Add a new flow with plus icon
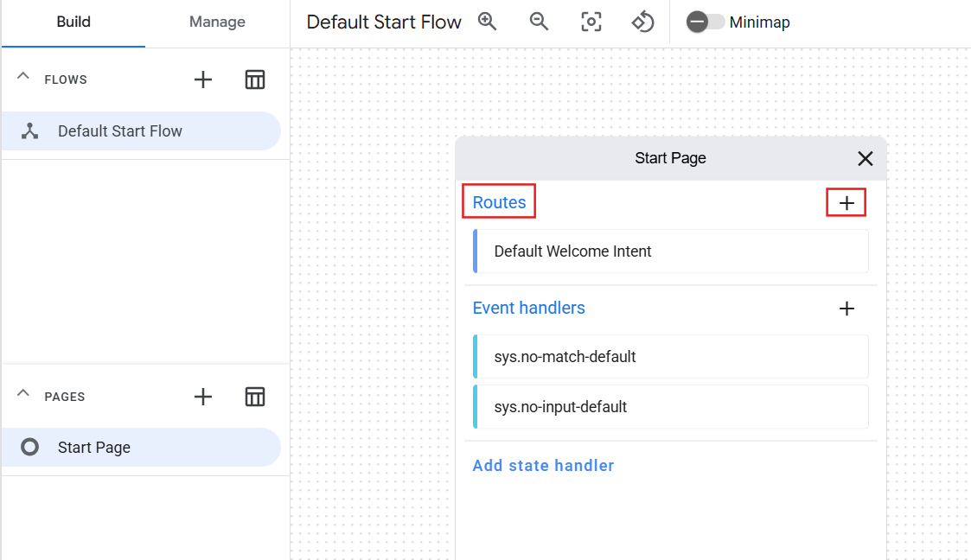Image resolution: width=971 pixels, height=560 pixels. pos(203,80)
